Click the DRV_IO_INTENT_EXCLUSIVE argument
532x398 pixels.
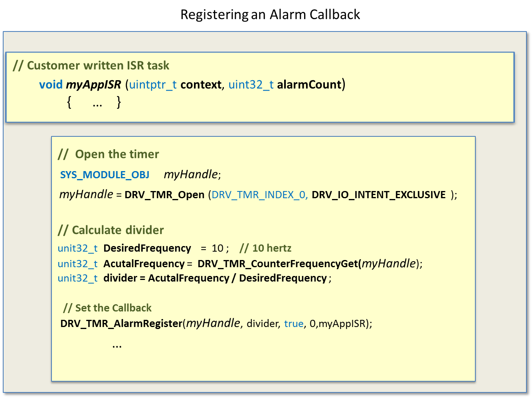click(379, 195)
